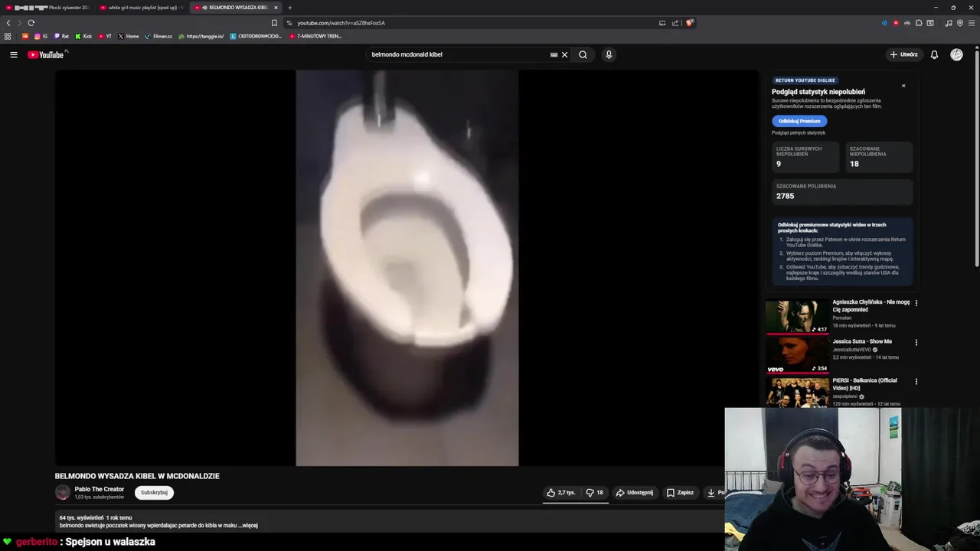
Task: Click the Brave Shields lion icon
Action: tap(690, 23)
